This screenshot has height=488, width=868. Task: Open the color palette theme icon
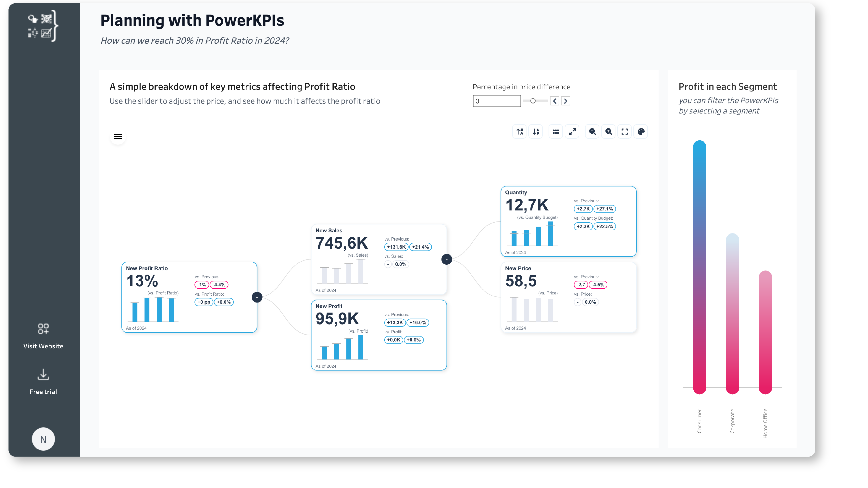(641, 132)
